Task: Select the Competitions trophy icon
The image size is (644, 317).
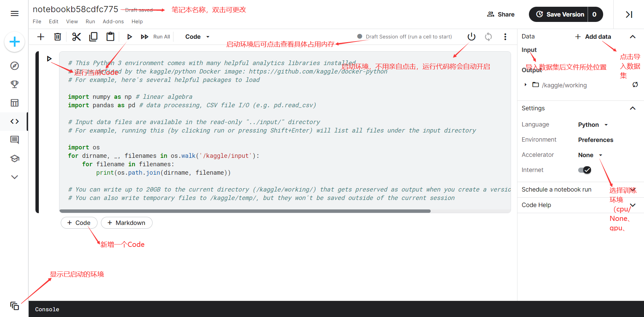Action: 15,84
